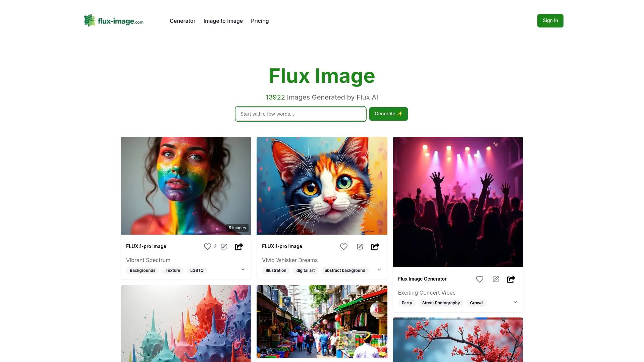
Task: Expand tags dropdown on Vivid Whisker Dreams
Action: tap(379, 269)
